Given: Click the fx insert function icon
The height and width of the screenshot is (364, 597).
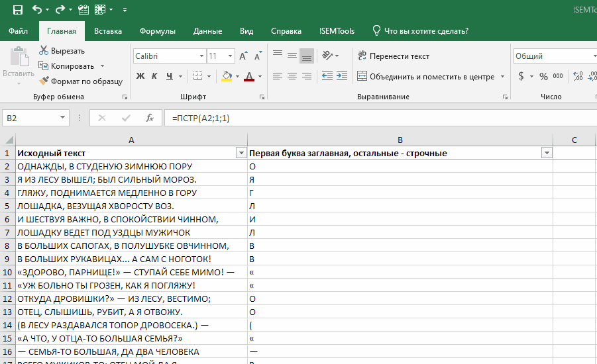Looking at the screenshot, I should (150, 118).
